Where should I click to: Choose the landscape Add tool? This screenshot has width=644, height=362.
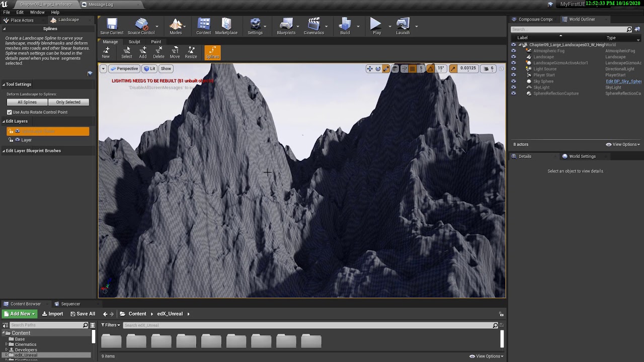(143, 52)
